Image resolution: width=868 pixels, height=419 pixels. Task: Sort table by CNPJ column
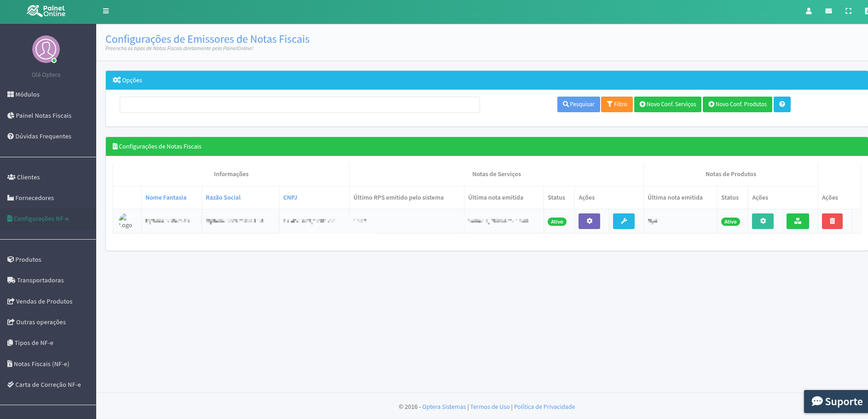pyautogui.click(x=290, y=198)
